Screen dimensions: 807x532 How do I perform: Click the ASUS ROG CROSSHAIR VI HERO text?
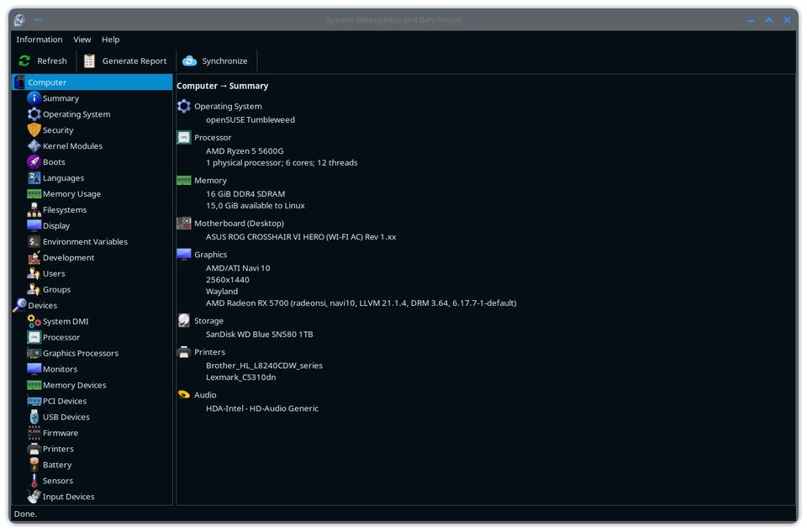301,237
